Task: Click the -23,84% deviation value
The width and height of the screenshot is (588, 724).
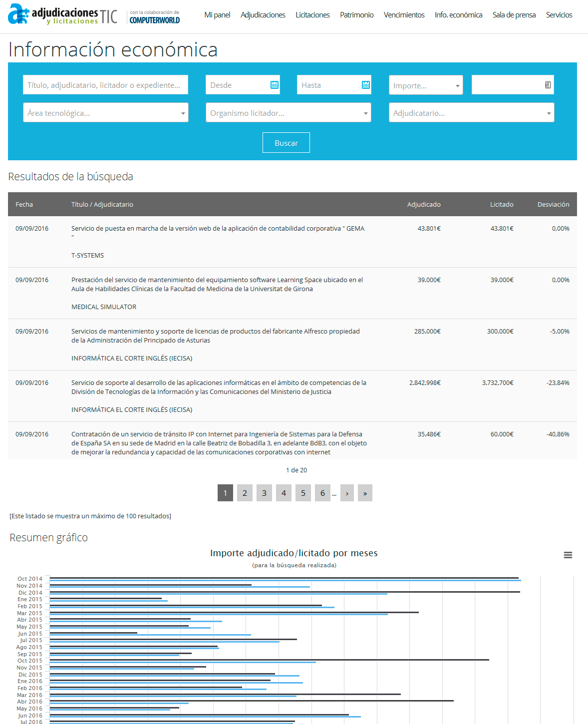Action: point(558,382)
